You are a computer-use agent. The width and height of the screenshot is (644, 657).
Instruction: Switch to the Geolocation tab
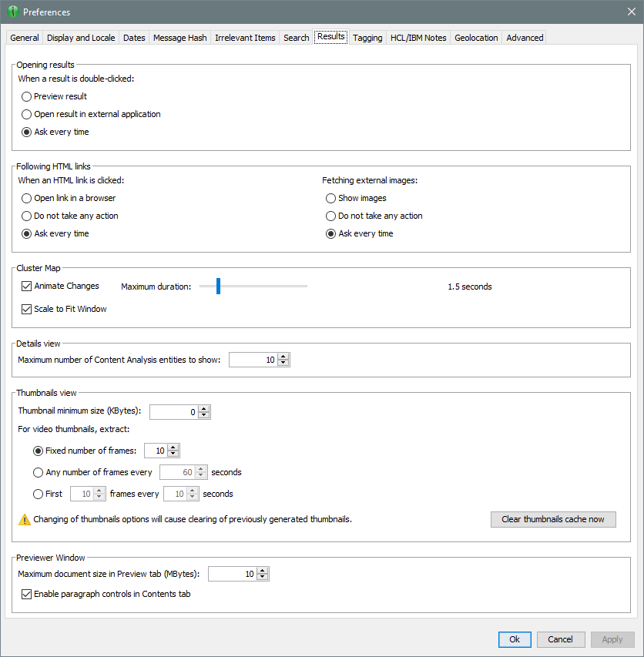click(x=476, y=38)
